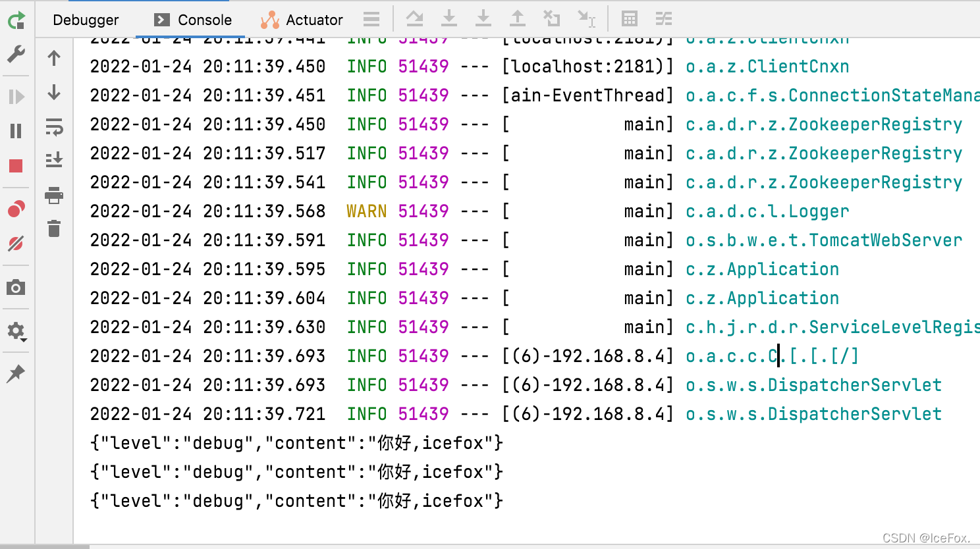Click the horizontal scrollbar at console bottom
980x549 pixels.
click(x=45, y=546)
